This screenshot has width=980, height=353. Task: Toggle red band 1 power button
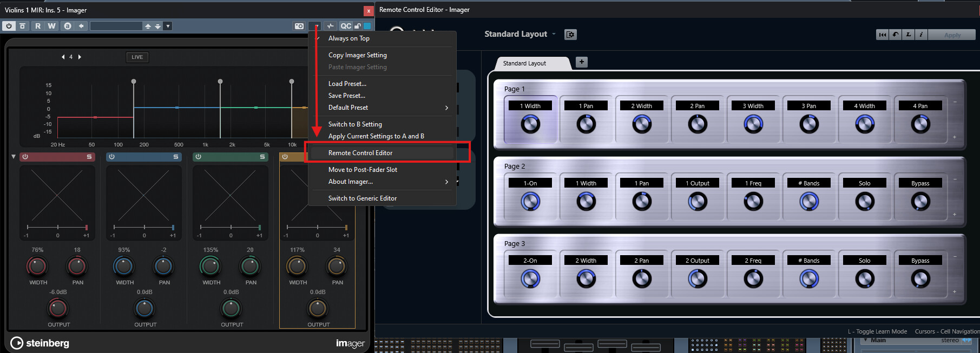coord(25,157)
